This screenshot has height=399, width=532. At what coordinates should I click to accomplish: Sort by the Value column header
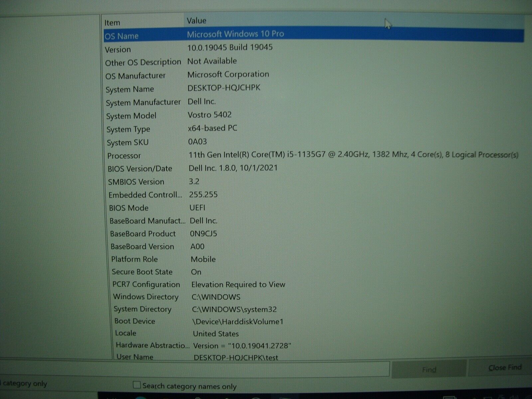354,21
